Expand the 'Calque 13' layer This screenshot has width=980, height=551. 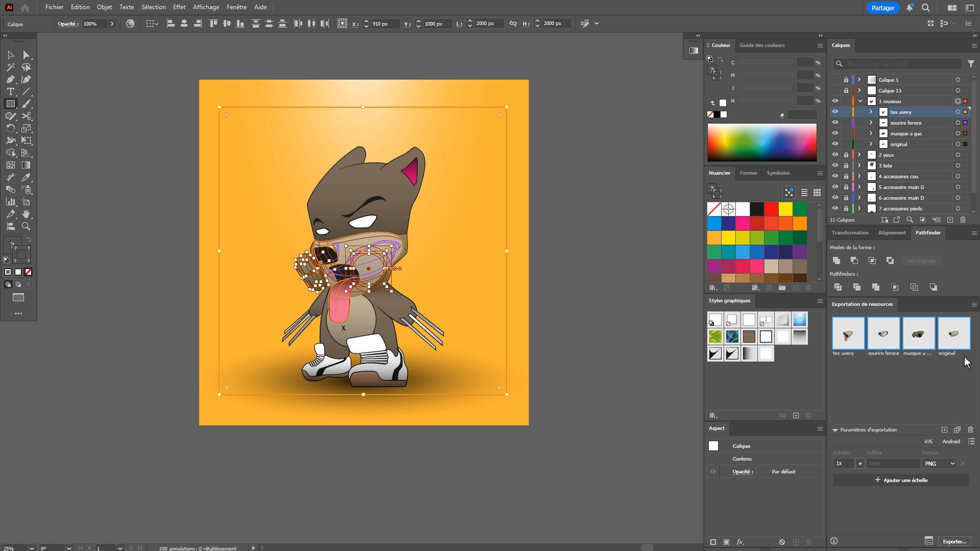pyautogui.click(x=859, y=90)
